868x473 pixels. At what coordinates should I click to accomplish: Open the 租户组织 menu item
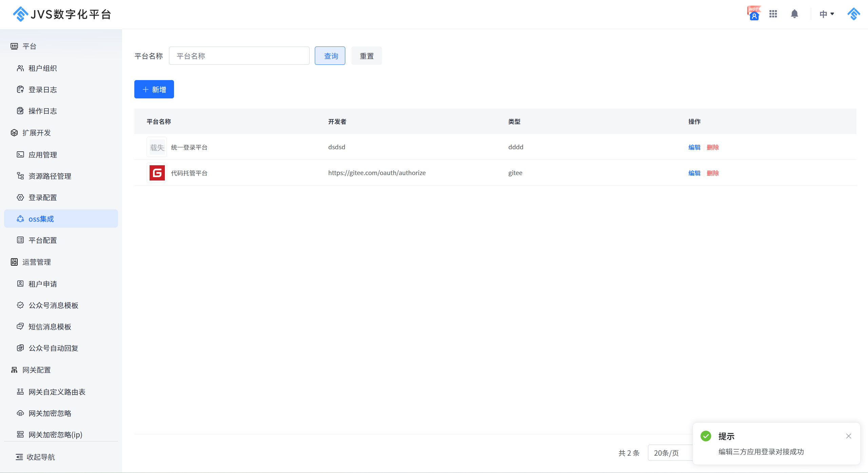point(43,68)
